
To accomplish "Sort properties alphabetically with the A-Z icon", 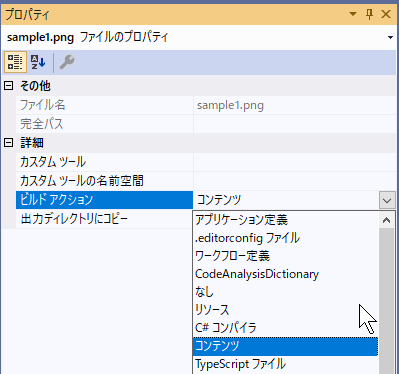I will tap(38, 62).
